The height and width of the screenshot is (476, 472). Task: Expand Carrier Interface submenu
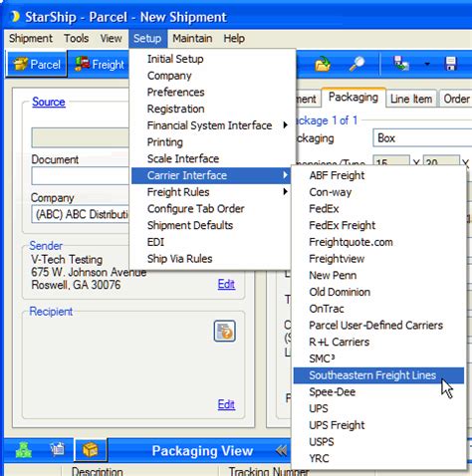point(211,175)
